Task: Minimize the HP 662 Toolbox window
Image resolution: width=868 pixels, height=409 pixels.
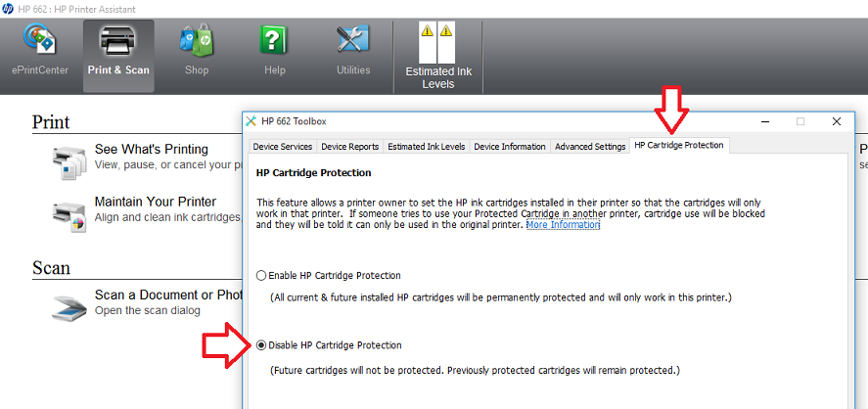Action: 764,121
